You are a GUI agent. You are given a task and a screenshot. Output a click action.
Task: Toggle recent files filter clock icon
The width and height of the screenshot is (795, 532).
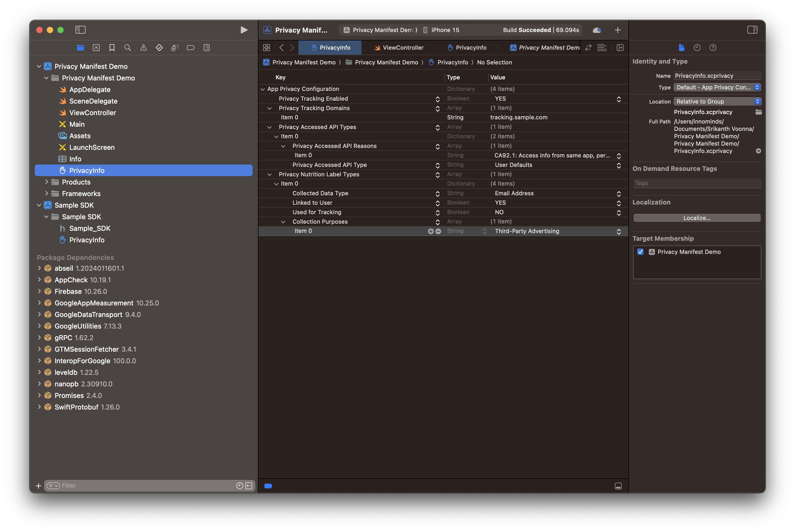click(239, 485)
